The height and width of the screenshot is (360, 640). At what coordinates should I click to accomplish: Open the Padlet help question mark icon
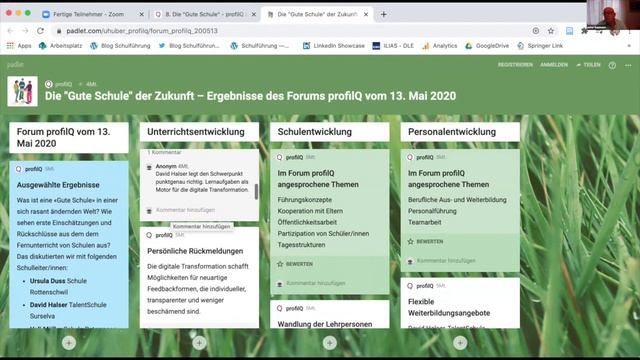(x=612, y=65)
